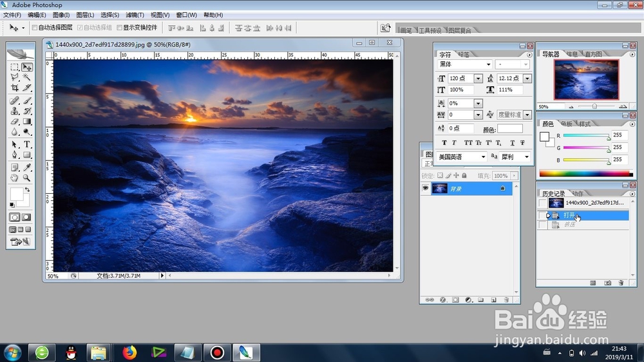The height and width of the screenshot is (362, 644).
Task: Open font size 120 点 dropdown
Action: pyautogui.click(x=478, y=78)
